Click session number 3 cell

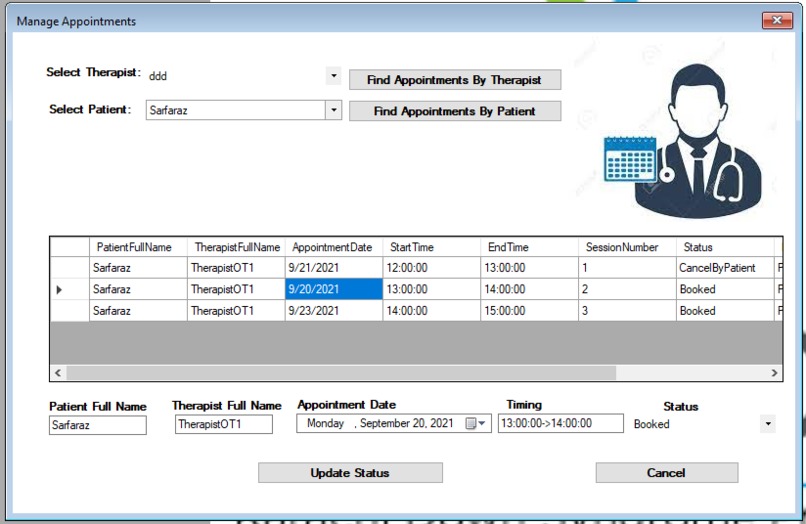click(x=627, y=311)
